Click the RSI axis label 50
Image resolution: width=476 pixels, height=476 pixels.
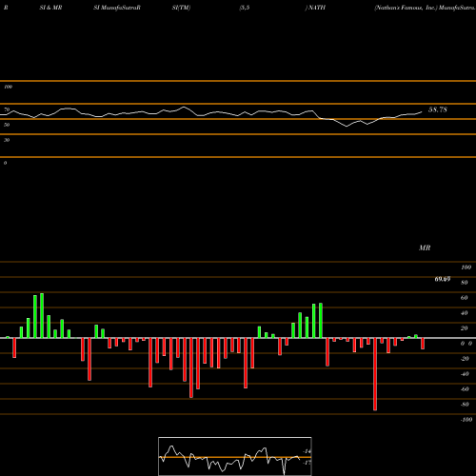click(7, 125)
